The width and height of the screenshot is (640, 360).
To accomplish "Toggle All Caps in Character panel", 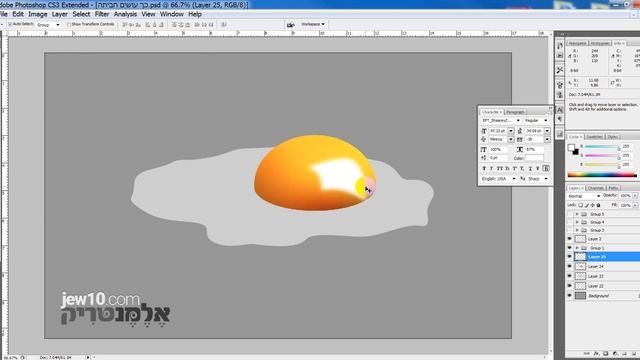I will (x=500, y=168).
